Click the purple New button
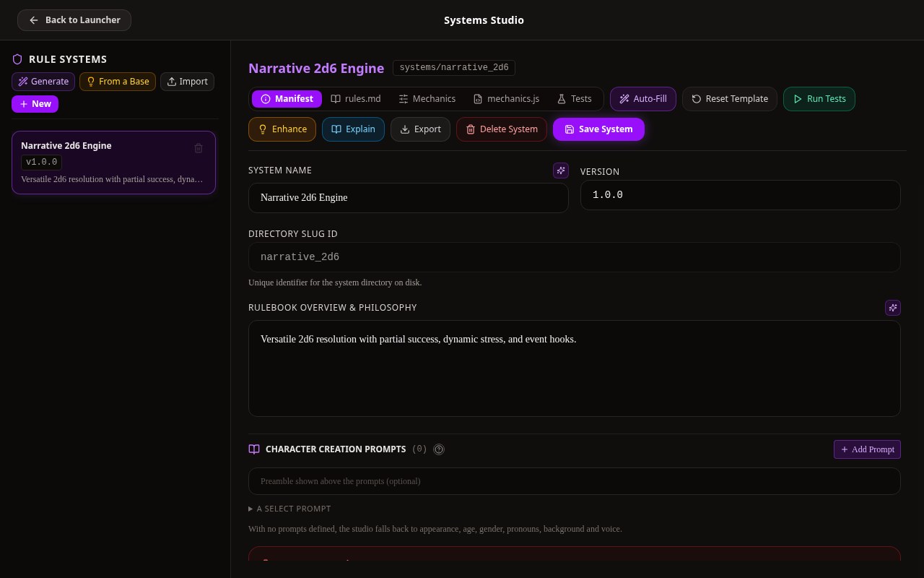This screenshot has width=924, height=578. click(35, 104)
